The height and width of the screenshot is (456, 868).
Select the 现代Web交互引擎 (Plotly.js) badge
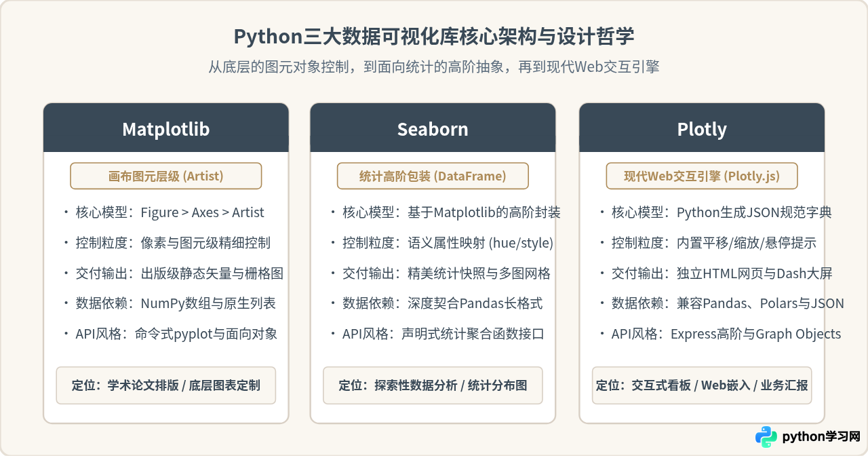702,176
